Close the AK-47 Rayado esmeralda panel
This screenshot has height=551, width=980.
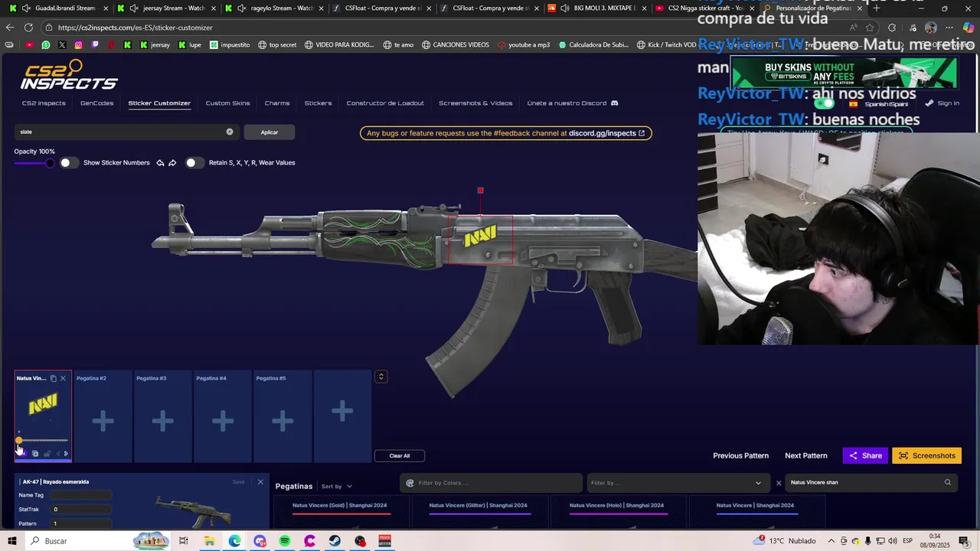[x=260, y=482]
